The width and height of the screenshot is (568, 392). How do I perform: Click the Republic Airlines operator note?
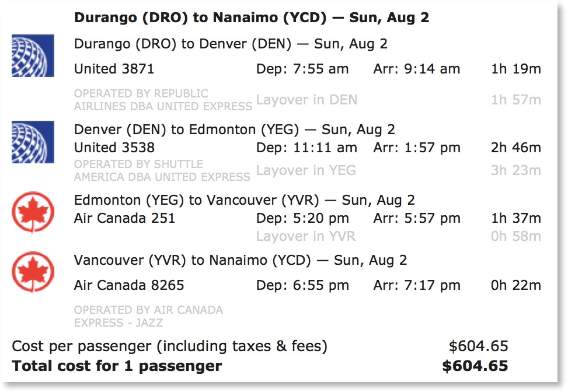pos(163,100)
